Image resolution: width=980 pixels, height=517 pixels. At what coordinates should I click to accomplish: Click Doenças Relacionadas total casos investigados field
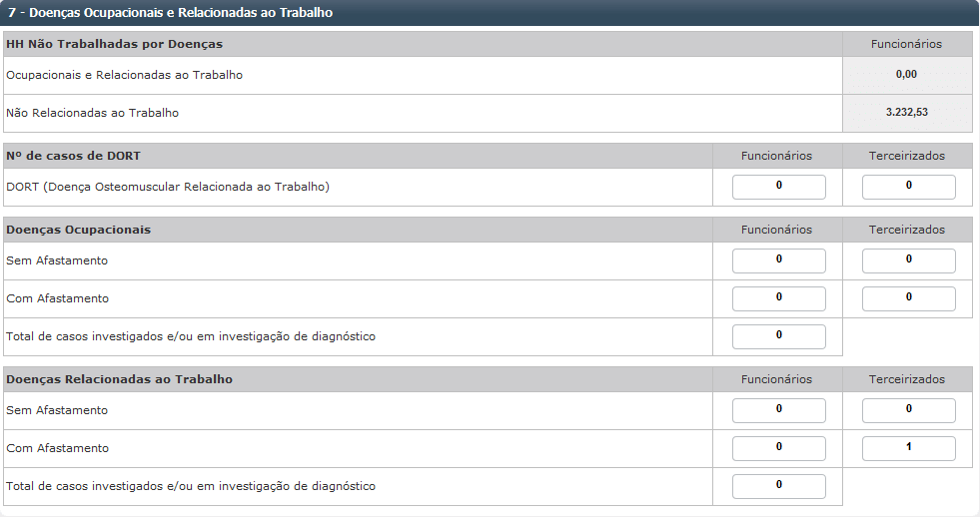click(x=778, y=486)
